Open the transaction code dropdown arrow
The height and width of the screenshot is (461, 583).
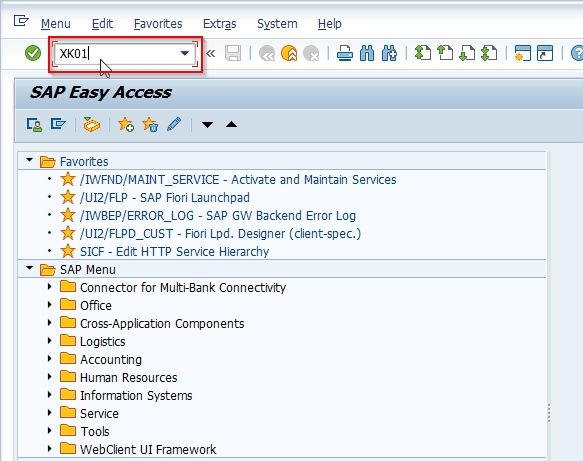point(185,54)
